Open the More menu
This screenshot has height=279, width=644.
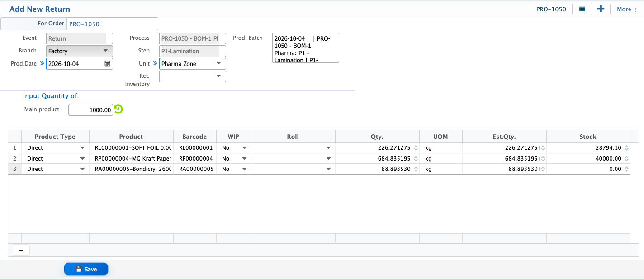(626, 9)
